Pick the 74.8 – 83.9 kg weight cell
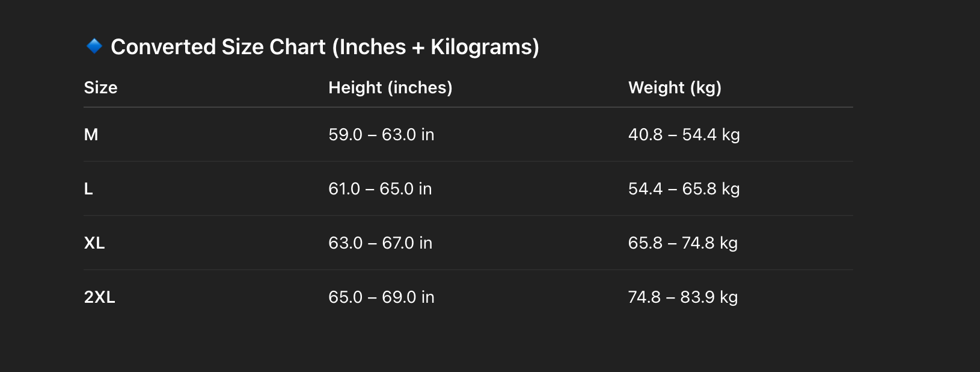Screen dimensions: 980x372 click(x=682, y=297)
